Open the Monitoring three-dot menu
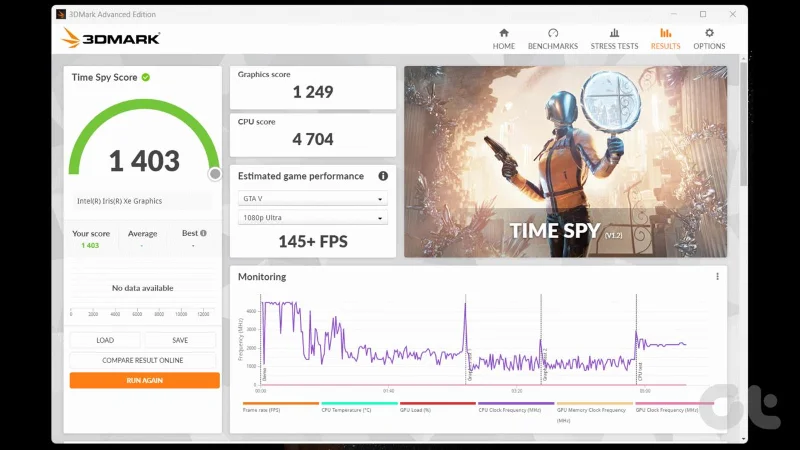 tap(717, 277)
